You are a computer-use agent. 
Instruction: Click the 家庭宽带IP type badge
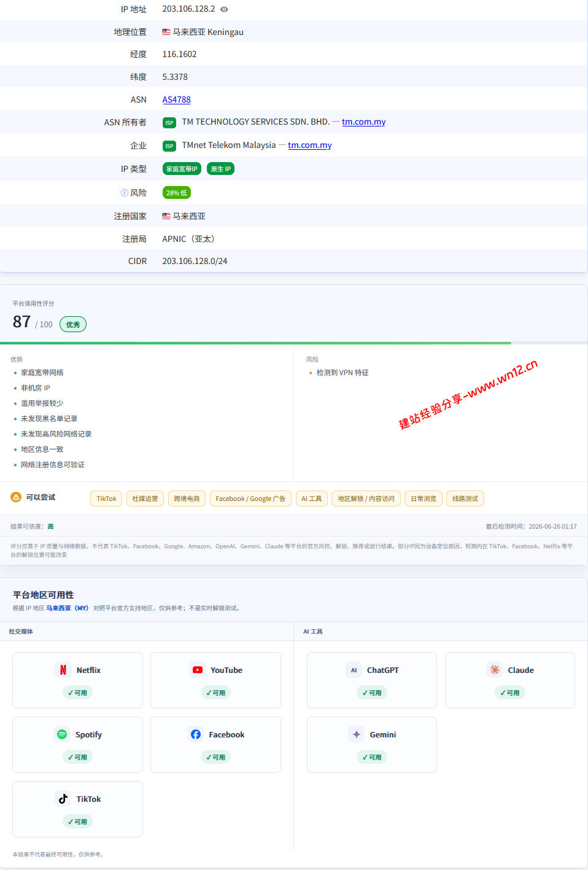tap(182, 169)
